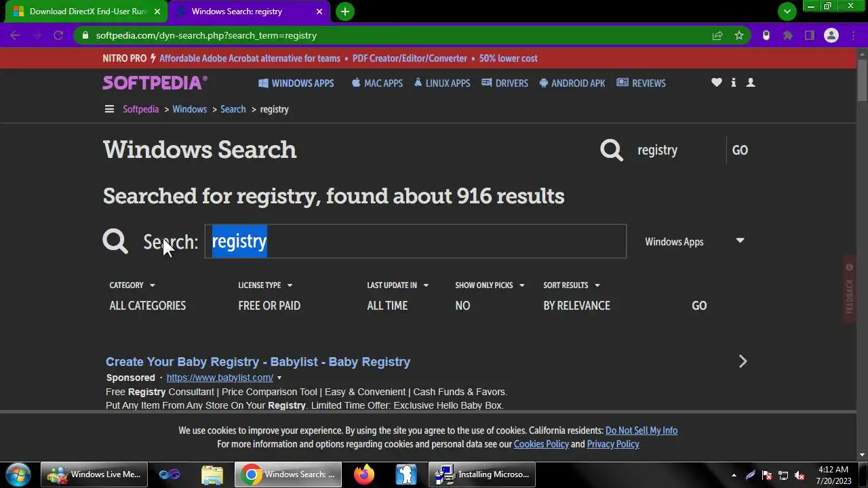Click the address bar URL
Image resolution: width=868 pixels, height=488 pixels.
[x=206, y=35]
